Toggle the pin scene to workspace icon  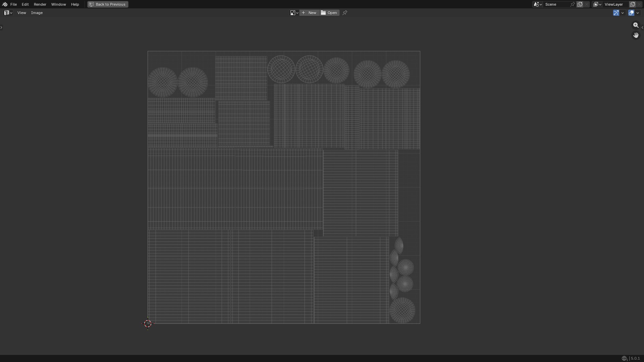click(x=573, y=4)
